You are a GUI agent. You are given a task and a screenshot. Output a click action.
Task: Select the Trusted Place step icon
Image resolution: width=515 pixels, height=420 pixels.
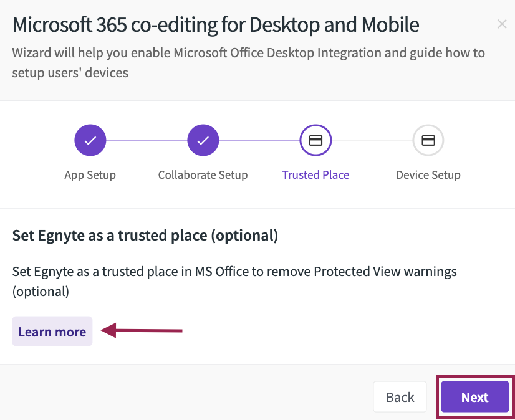315,140
